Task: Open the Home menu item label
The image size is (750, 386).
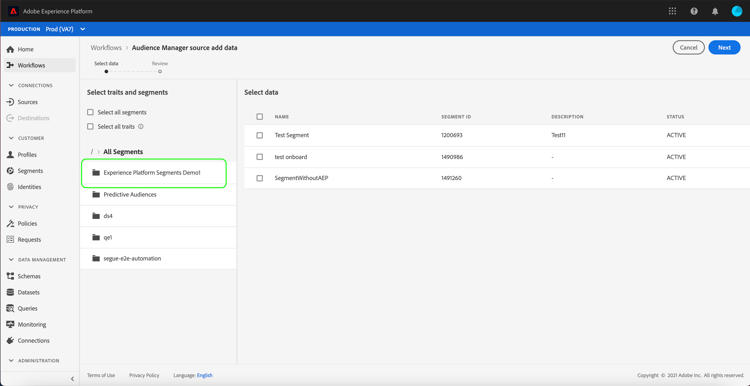Action: (26, 49)
